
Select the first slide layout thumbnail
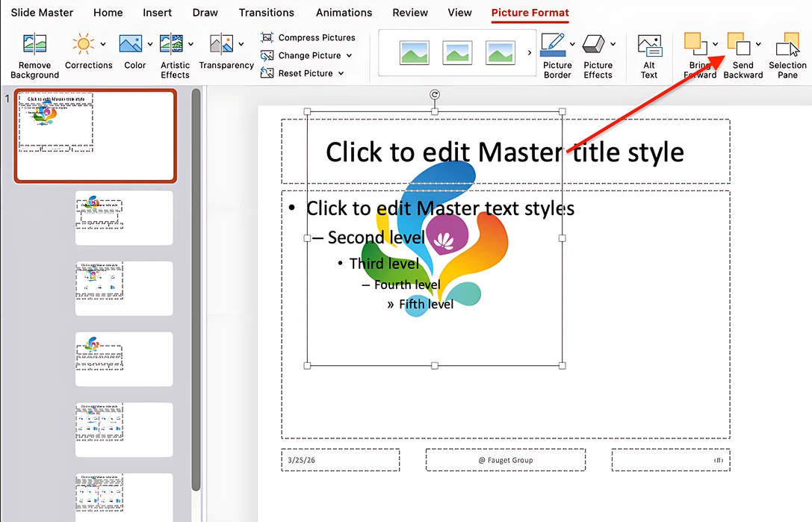coord(124,217)
